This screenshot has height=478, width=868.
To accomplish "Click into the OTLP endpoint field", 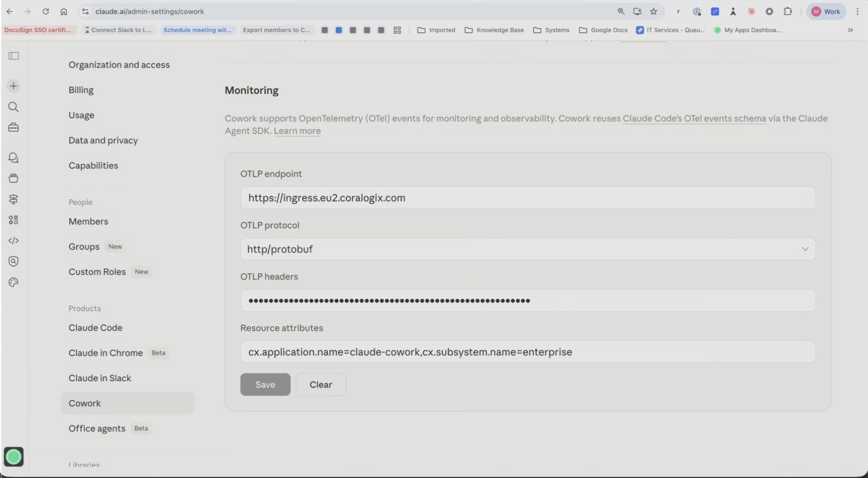I will (x=528, y=198).
